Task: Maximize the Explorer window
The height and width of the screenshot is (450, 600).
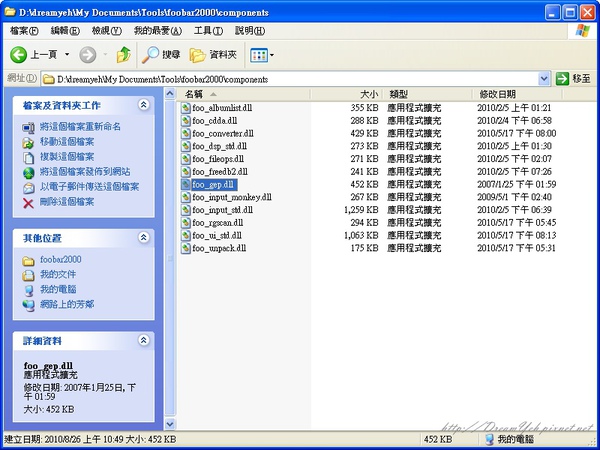Action: click(x=570, y=13)
